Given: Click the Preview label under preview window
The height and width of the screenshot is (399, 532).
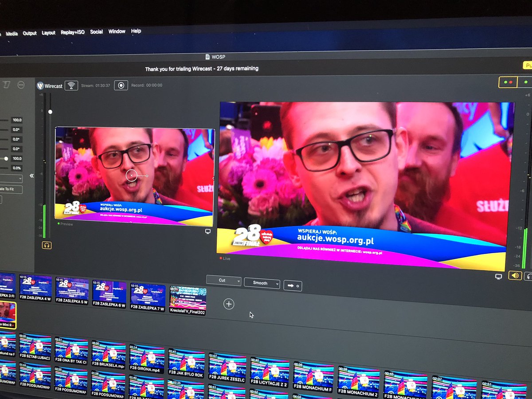Looking at the screenshot, I should (x=65, y=224).
